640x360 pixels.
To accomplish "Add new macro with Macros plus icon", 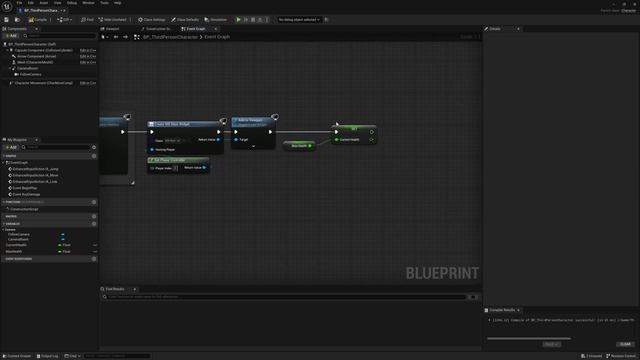I will click(94, 216).
